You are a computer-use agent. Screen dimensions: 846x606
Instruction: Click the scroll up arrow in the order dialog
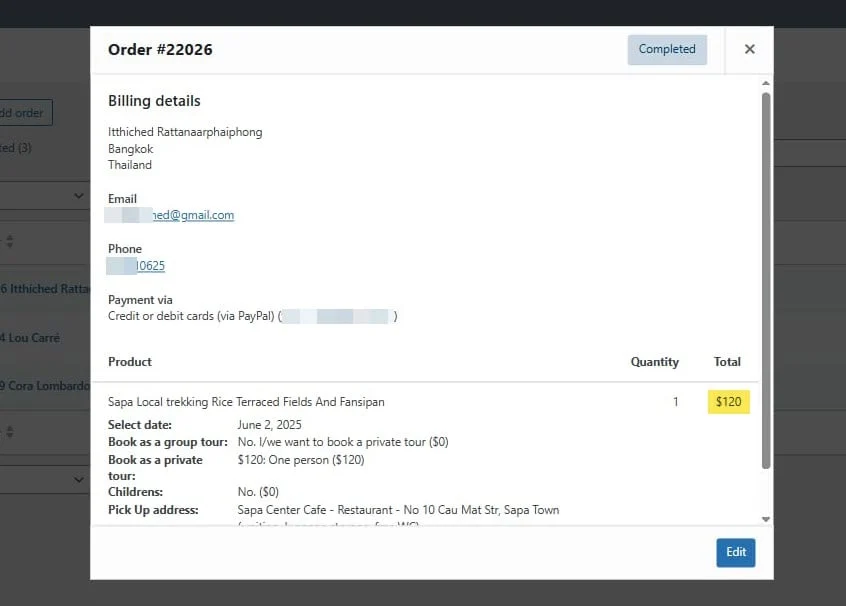(x=766, y=83)
